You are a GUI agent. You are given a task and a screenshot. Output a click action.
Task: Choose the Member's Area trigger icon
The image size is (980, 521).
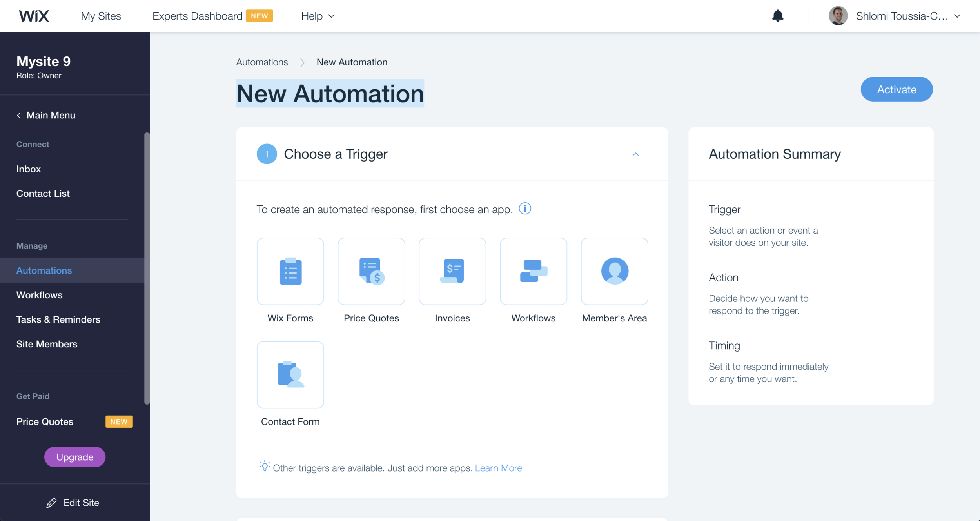614,271
